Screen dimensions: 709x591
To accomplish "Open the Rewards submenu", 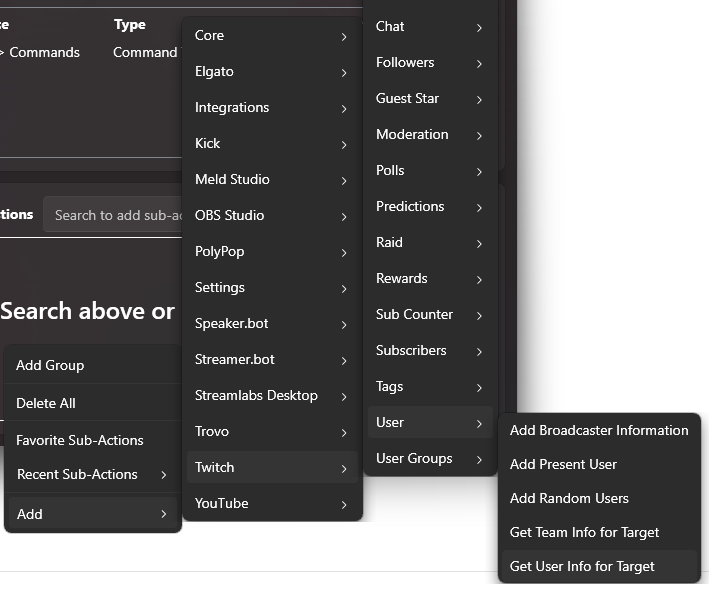I will tap(430, 278).
